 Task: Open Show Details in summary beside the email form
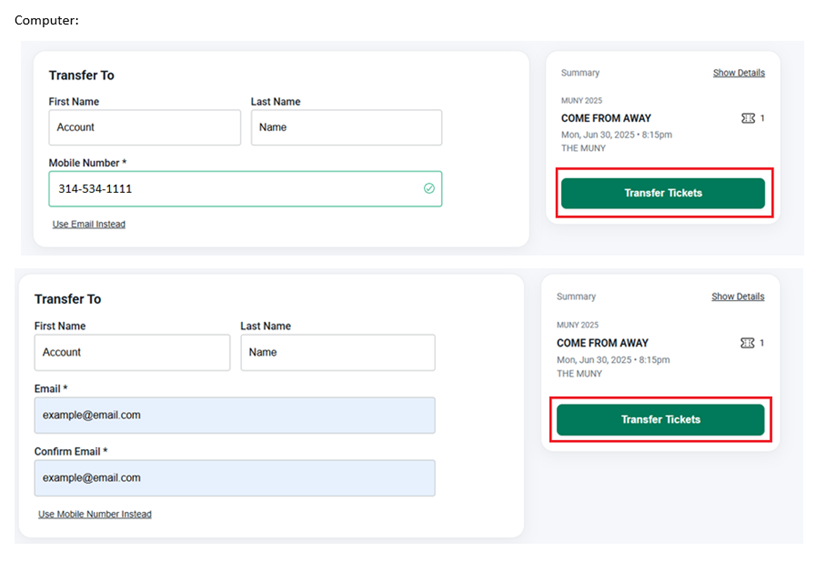click(737, 297)
